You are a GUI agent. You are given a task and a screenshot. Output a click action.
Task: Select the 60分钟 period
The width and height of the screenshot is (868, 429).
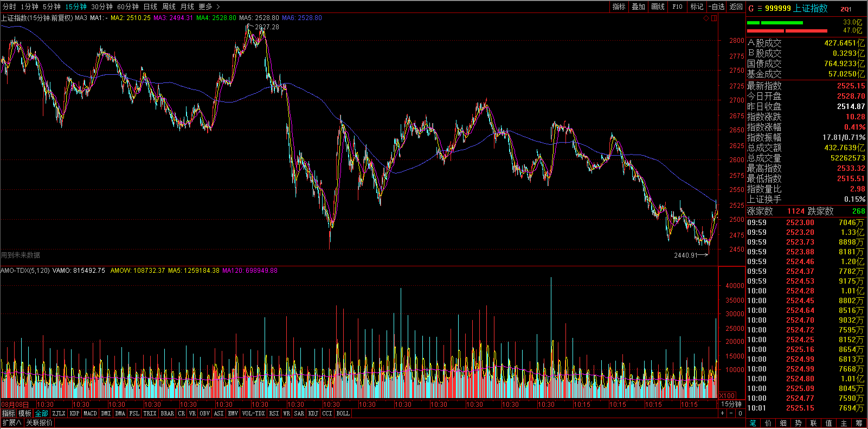[128, 7]
